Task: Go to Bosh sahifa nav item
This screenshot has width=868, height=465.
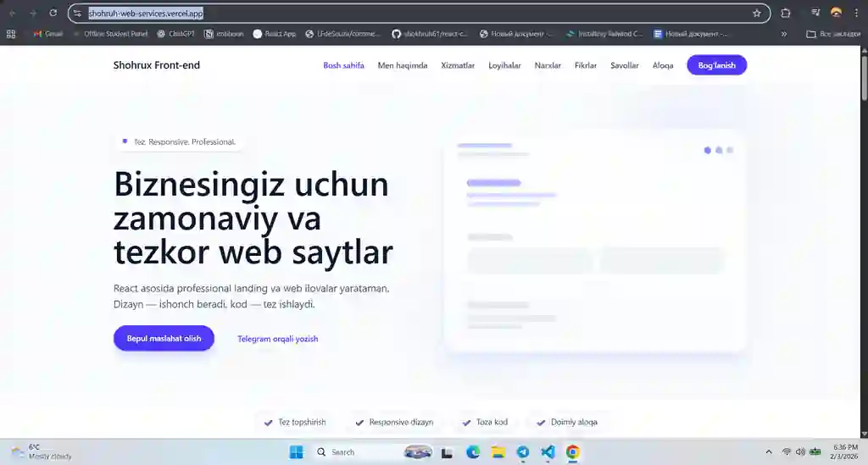Action: pyautogui.click(x=343, y=65)
